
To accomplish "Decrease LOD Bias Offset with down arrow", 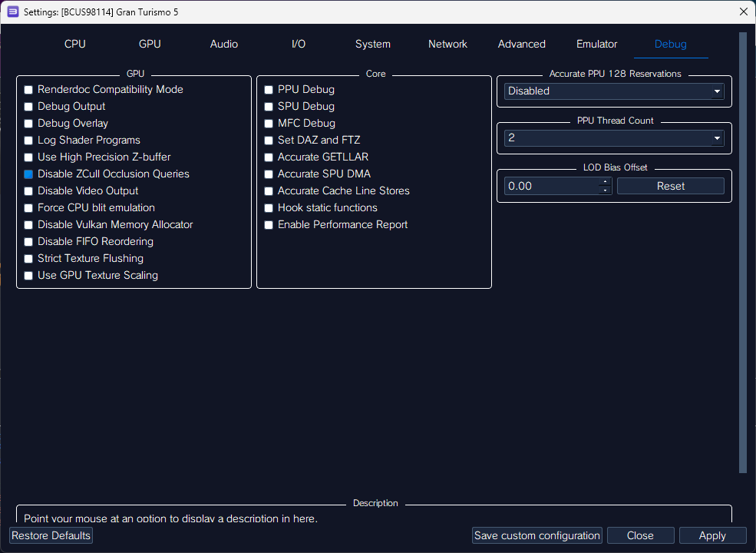I will 605,190.
